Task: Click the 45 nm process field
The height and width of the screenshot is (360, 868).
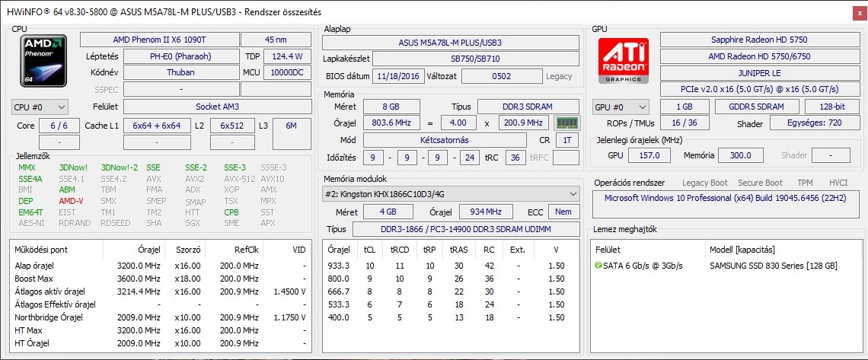Action: (x=276, y=40)
